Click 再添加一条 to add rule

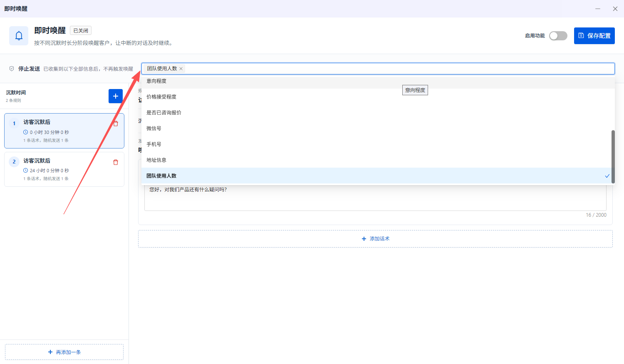tap(64, 352)
